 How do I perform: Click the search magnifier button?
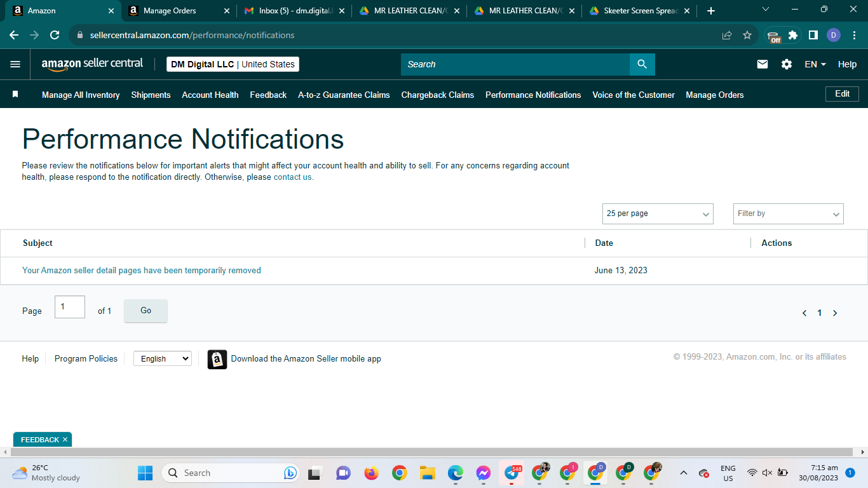pos(642,64)
